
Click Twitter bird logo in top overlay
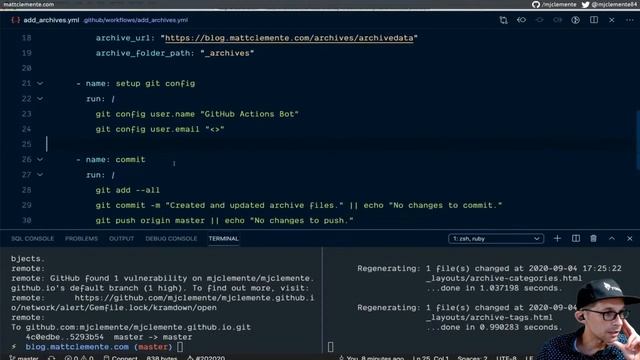[585, 4]
